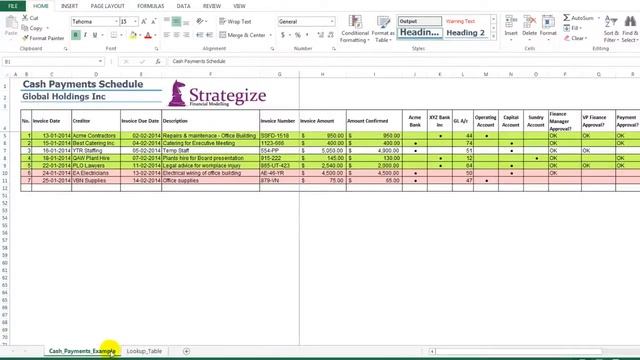
Task: Click the formula bar text field
Action: point(404,61)
